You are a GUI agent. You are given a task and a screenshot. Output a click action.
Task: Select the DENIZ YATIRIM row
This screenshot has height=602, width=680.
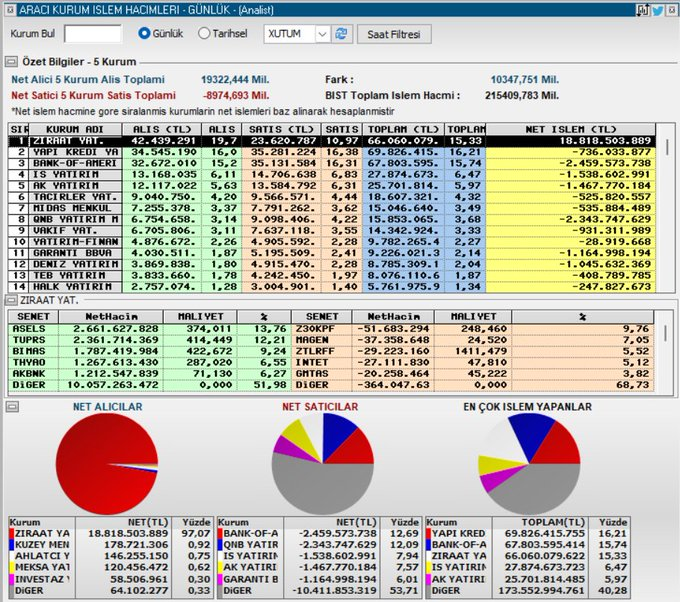[x=332, y=265]
